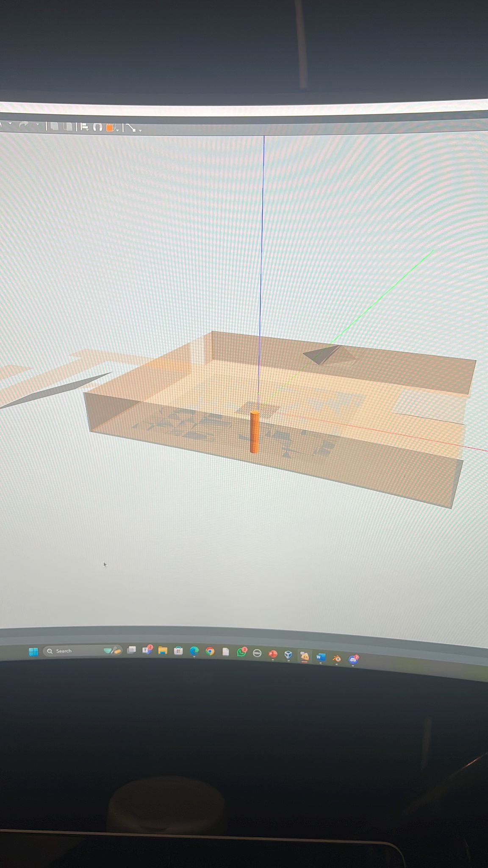
Task: Click the orange box display icon
Action: pos(110,128)
